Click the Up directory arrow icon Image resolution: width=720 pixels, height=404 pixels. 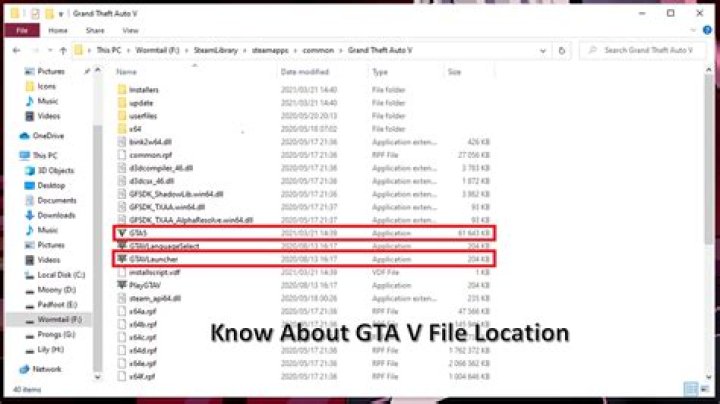pos(62,49)
